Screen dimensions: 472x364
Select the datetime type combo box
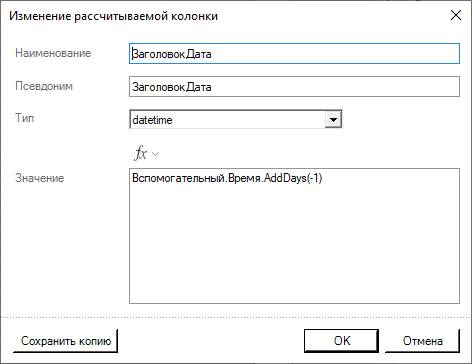pyautogui.click(x=236, y=119)
